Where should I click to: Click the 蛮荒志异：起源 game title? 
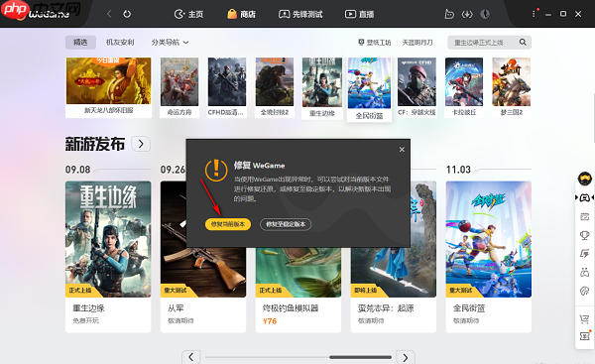click(x=386, y=308)
